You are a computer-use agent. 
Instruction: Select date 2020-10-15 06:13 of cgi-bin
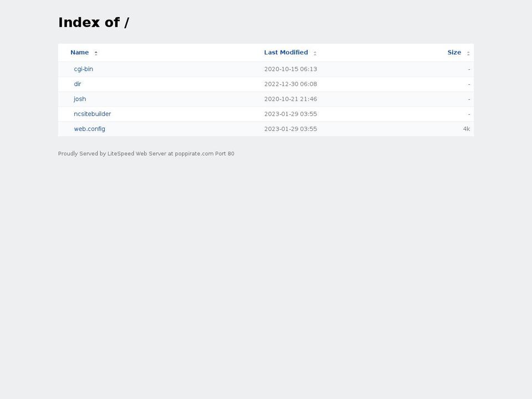tap(291, 69)
